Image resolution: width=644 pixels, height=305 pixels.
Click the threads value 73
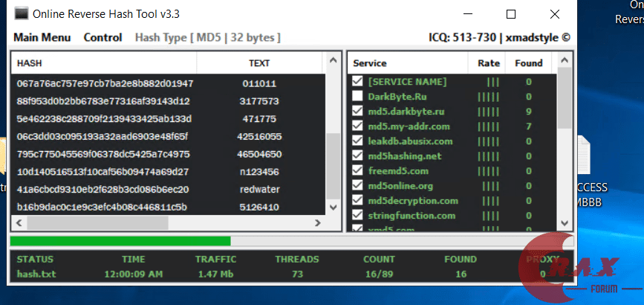point(297,274)
